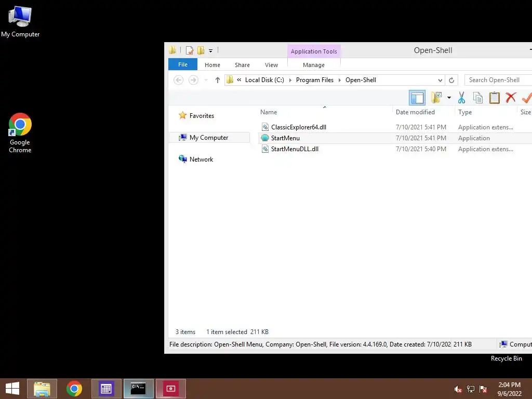Switch to the View ribbon tab

tap(271, 65)
